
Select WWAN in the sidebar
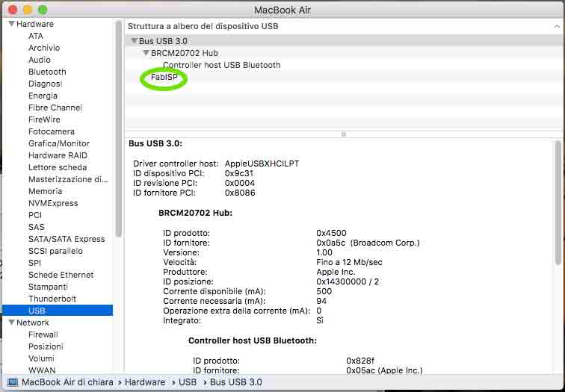click(x=42, y=370)
